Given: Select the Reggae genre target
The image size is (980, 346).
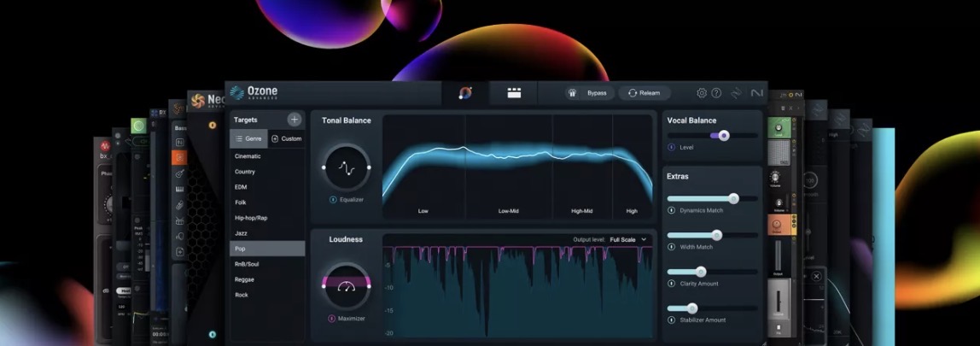Looking at the screenshot, I should point(267,279).
